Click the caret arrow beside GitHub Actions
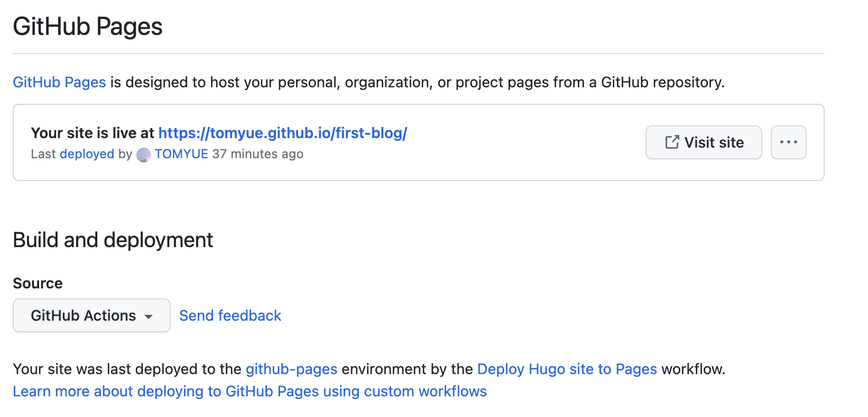Viewport: 868px width, 417px height. (149, 316)
